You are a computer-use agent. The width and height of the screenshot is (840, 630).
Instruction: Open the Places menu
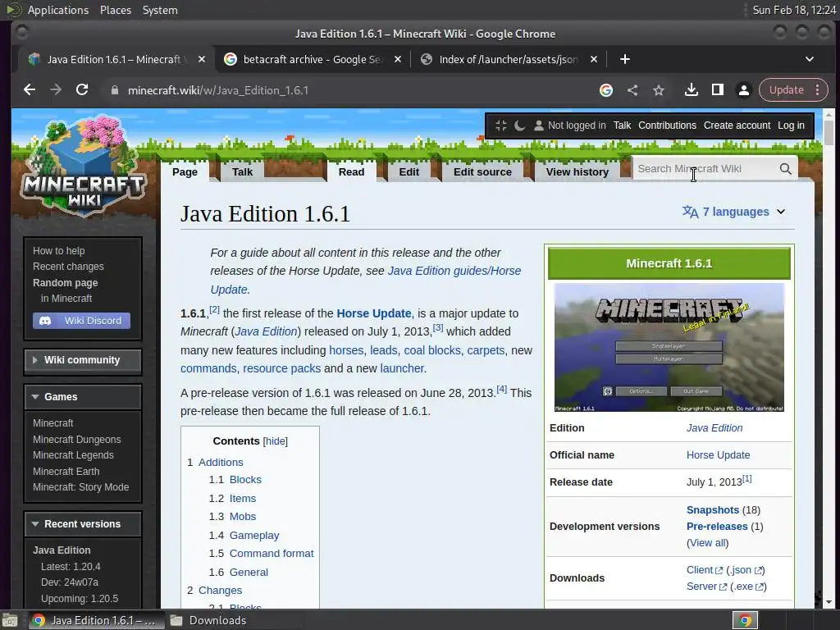point(115,10)
